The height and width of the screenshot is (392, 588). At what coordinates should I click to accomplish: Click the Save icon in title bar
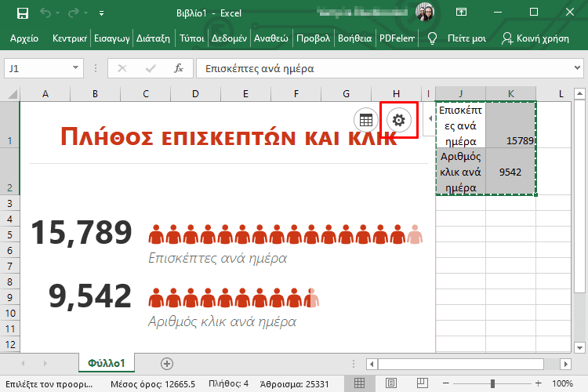(x=23, y=13)
